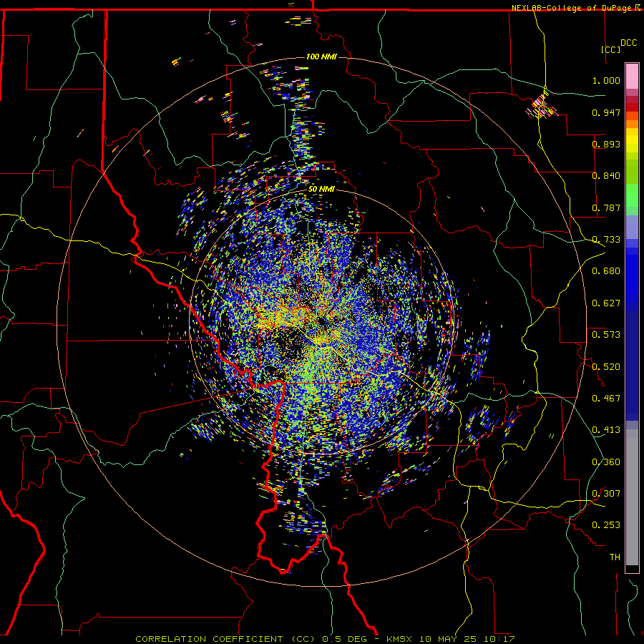Click the CORRELATION COEFFICIENT (CC) caption text
644x644 pixels.
(225, 639)
